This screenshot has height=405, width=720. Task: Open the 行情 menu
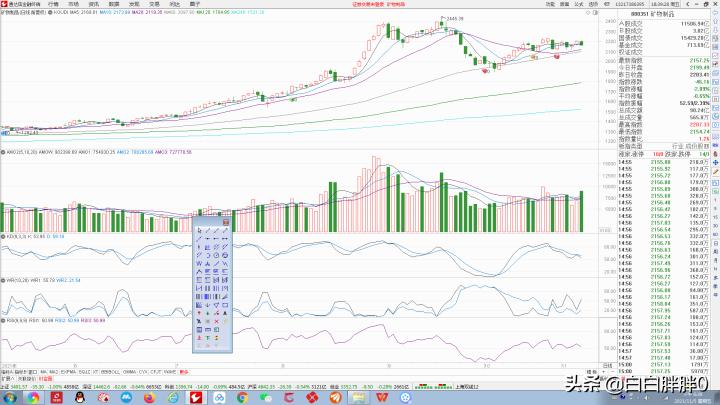click(x=53, y=4)
